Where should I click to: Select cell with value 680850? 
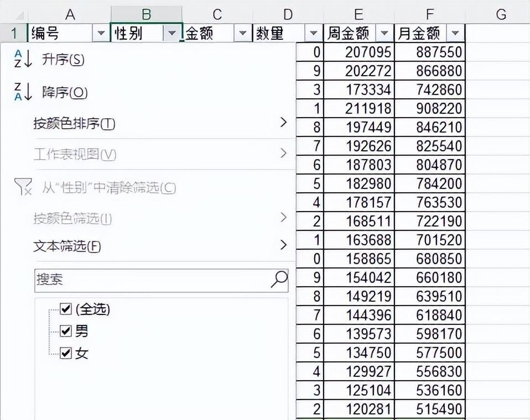[430, 259]
